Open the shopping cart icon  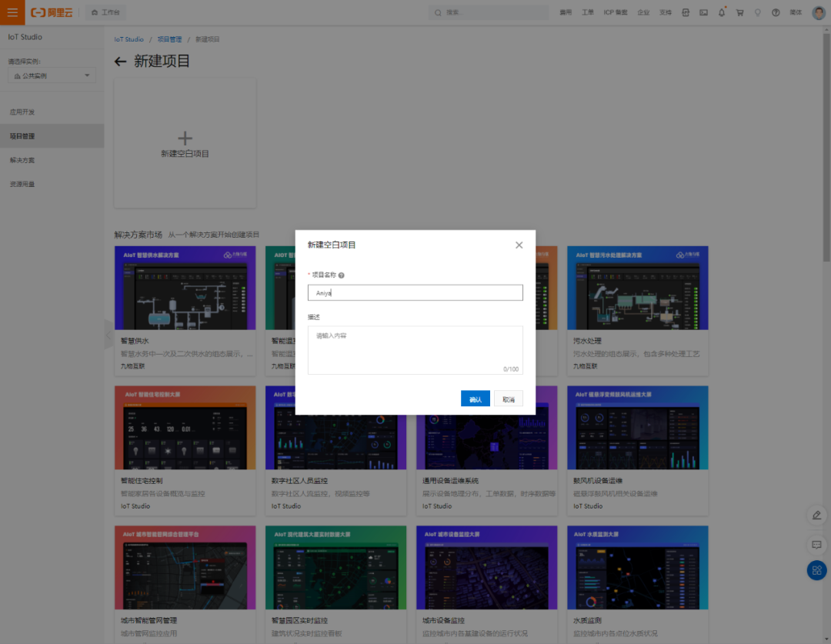pyautogui.click(x=739, y=12)
